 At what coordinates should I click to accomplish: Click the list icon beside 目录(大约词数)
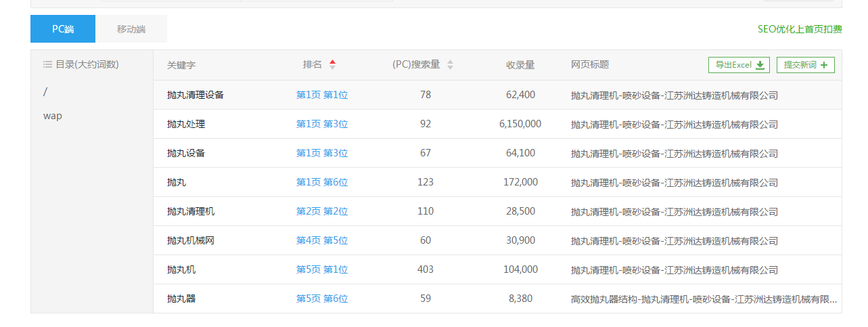tap(47, 65)
